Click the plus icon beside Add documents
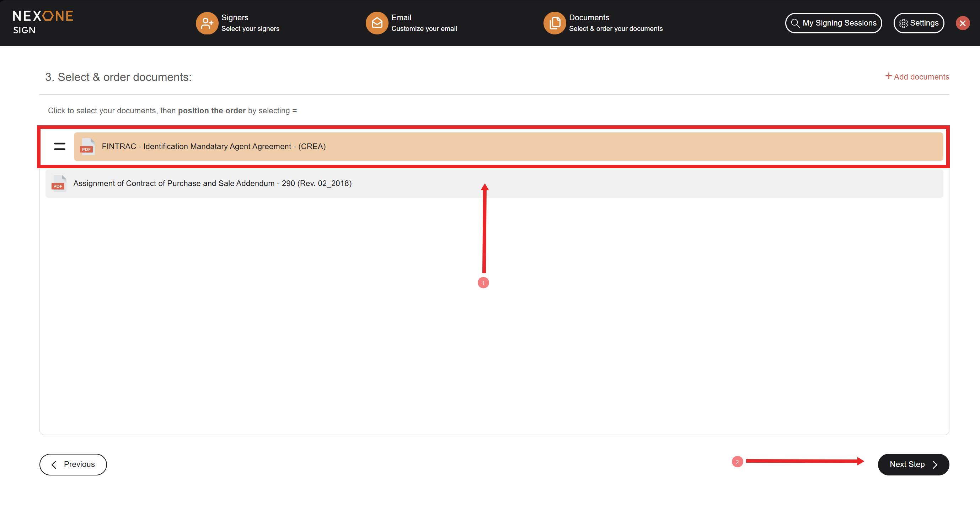This screenshot has height=528, width=980. tap(888, 76)
